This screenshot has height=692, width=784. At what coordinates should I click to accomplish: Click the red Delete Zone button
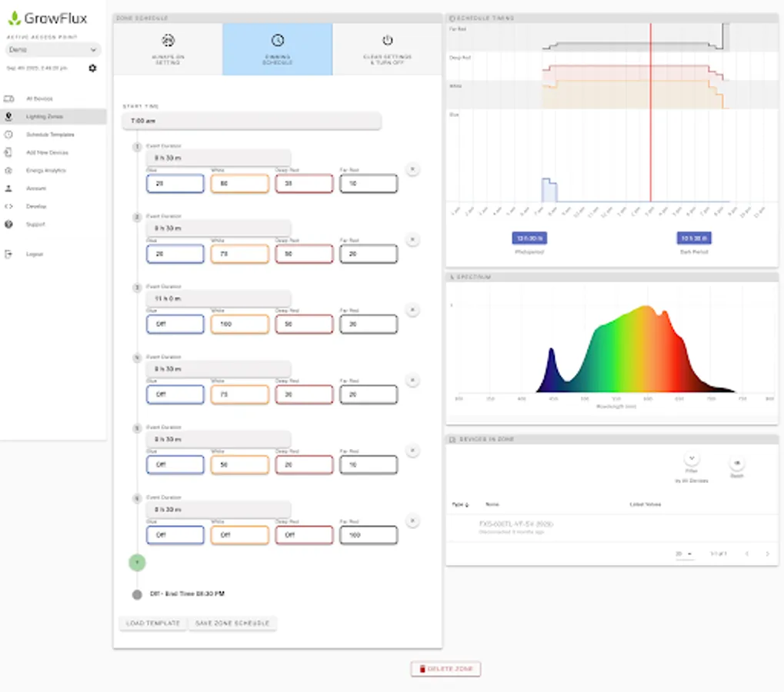click(x=445, y=668)
